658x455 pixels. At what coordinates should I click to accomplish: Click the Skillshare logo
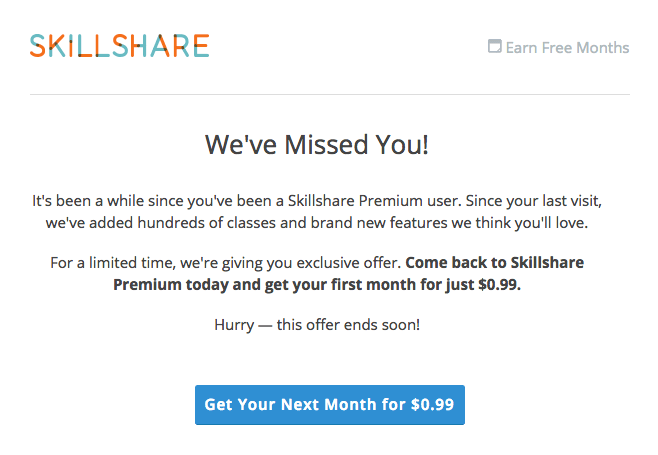click(119, 46)
